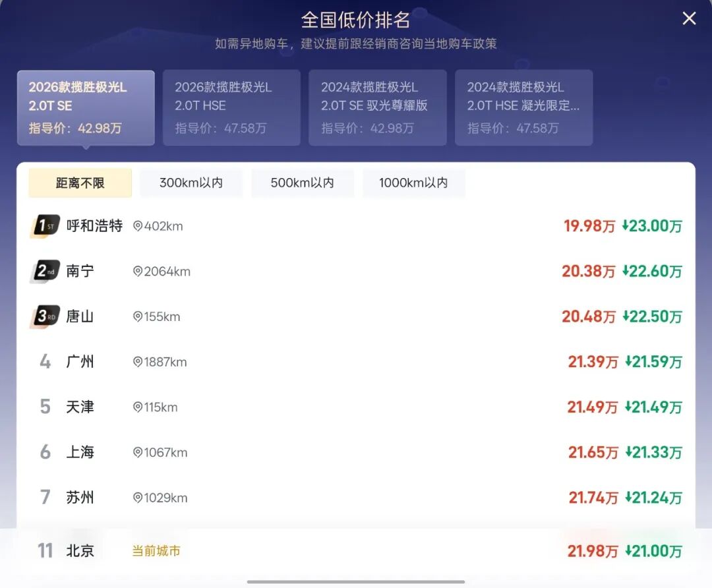The image size is (712, 588).
Task: Select the 2026款揽胜极光L 2.0T HSE model tab
Action: 231,108
